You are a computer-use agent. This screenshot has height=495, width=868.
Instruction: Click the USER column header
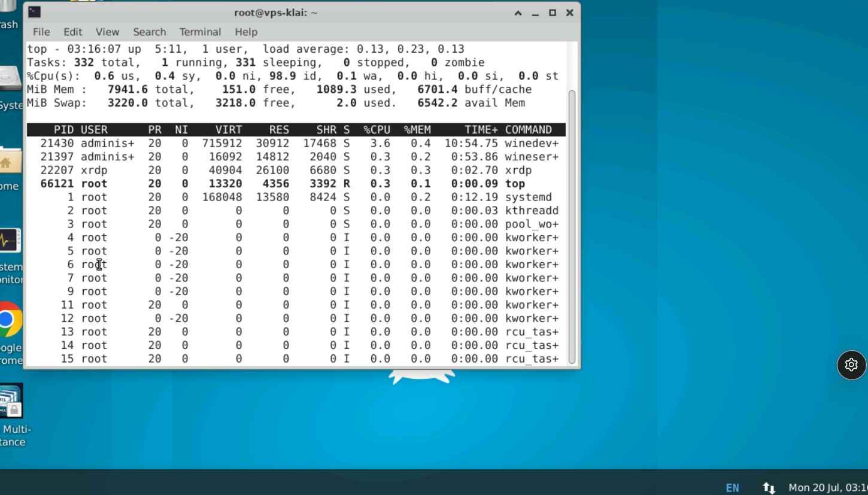point(94,130)
